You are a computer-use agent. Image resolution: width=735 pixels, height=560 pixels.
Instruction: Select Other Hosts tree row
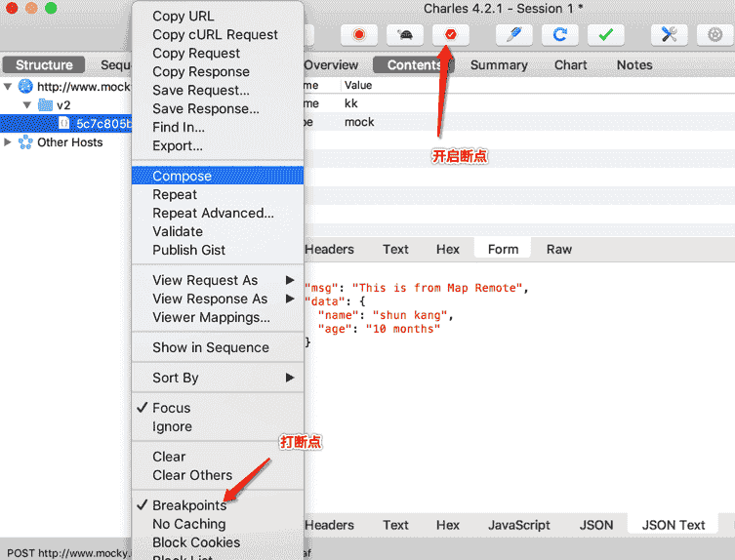[x=66, y=142]
